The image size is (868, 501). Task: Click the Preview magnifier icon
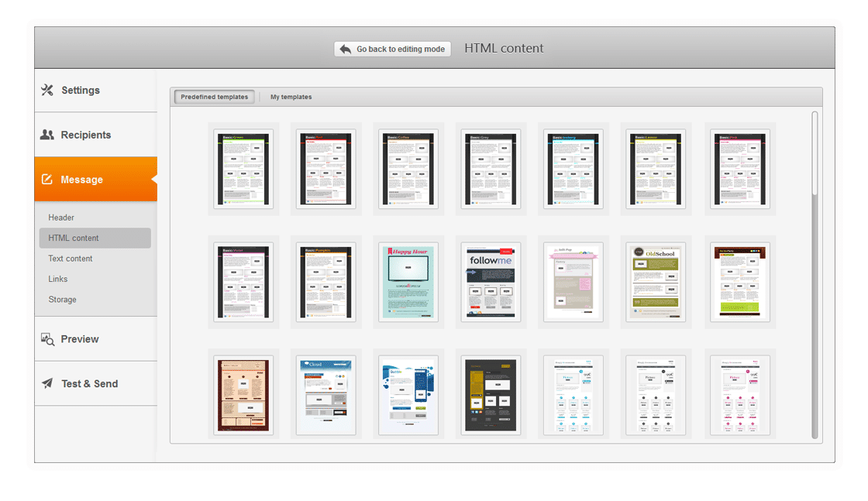tap(47, 339)
